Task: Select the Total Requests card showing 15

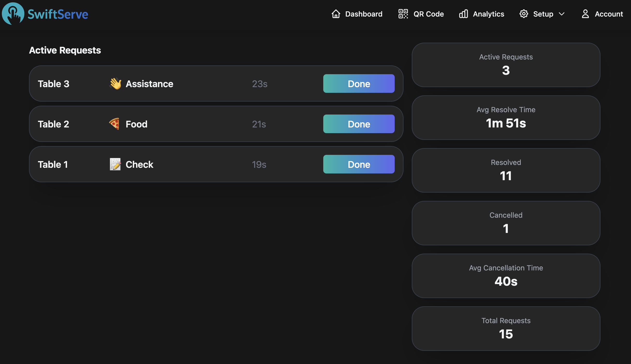Action: [x=505, y=328]
